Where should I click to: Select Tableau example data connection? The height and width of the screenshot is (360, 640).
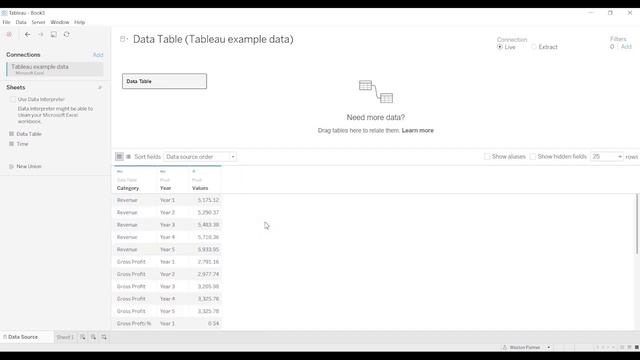coord(55,69)
